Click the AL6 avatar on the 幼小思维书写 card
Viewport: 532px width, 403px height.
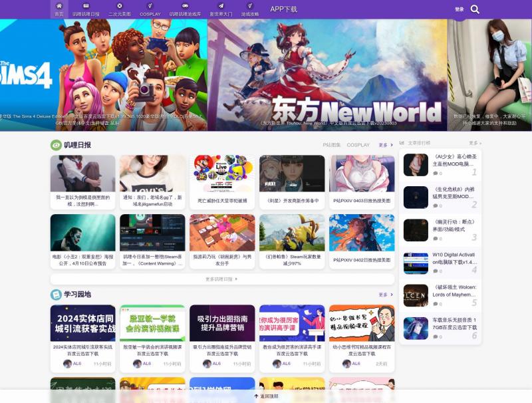coord(346,364)
